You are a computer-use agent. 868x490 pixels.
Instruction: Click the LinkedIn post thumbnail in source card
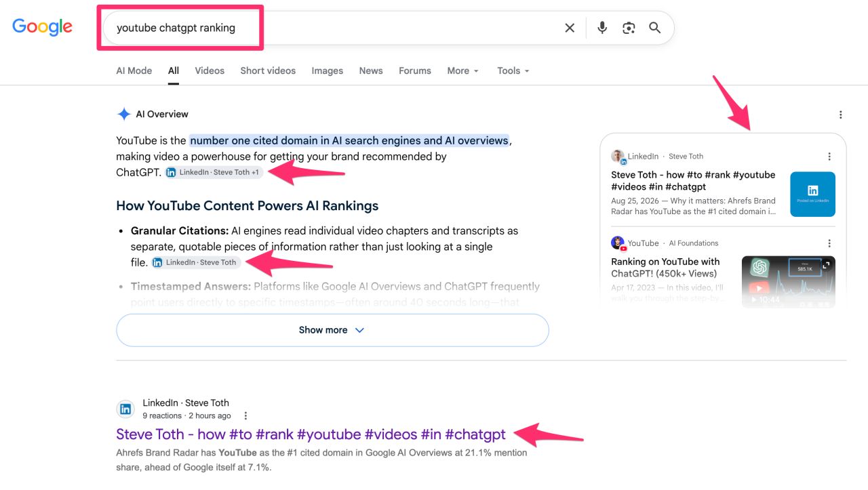point(812,194)
